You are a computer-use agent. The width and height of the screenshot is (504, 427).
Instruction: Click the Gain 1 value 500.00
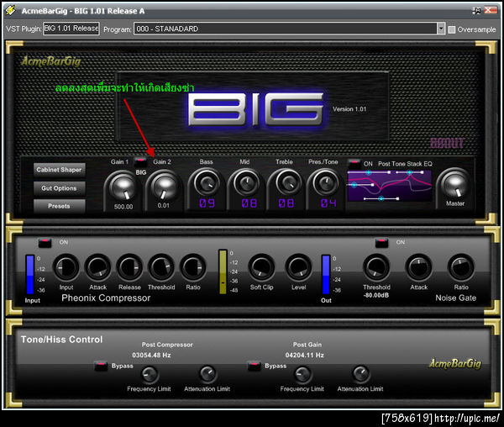123,207
